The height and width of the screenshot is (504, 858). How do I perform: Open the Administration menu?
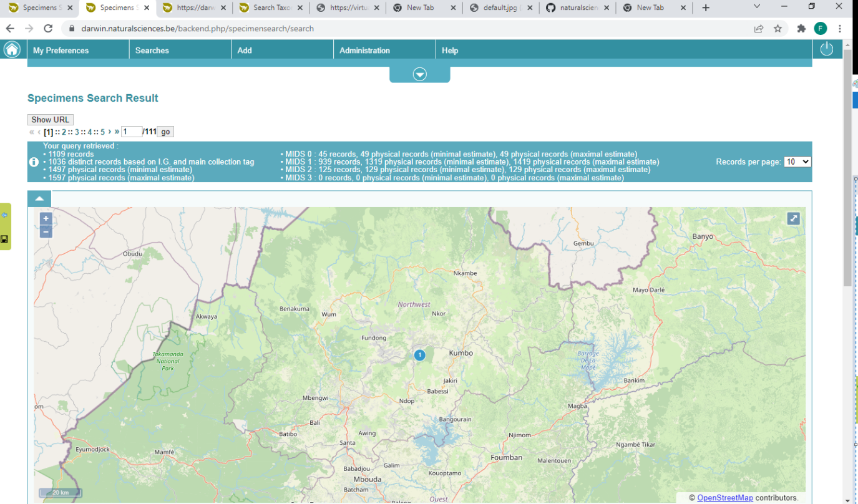364,51
